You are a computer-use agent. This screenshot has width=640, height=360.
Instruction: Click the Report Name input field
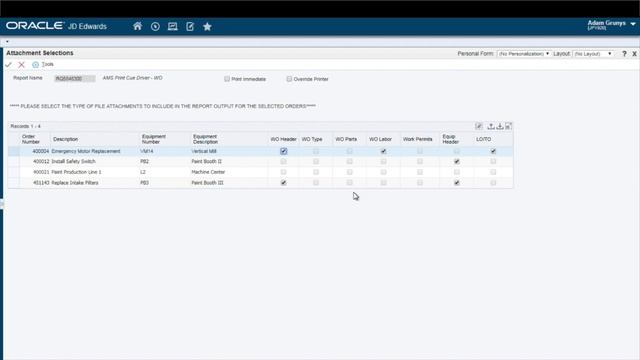75,78
